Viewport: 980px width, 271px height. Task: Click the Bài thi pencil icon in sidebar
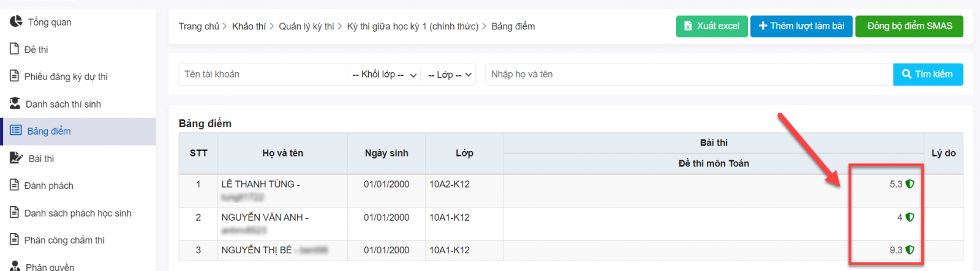point(16,158)
